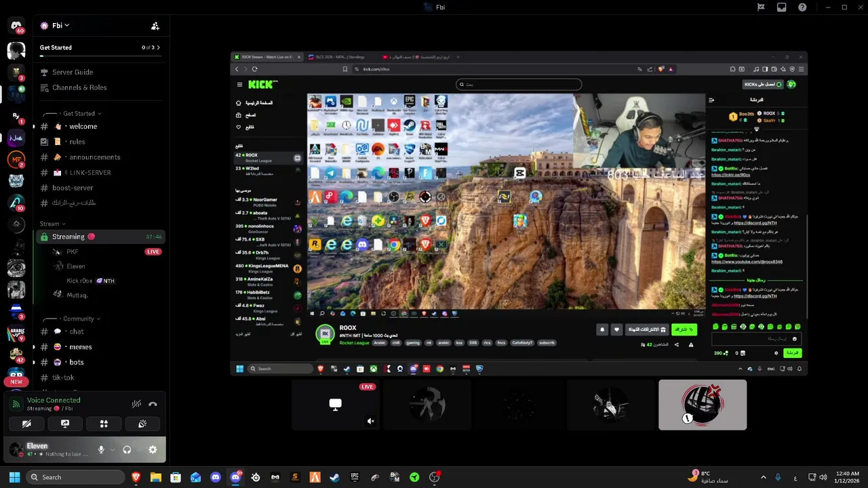Open Discord user settings gear
This screenshot has width=868, height=488.
pyautogui.click(x=153, y=449)
